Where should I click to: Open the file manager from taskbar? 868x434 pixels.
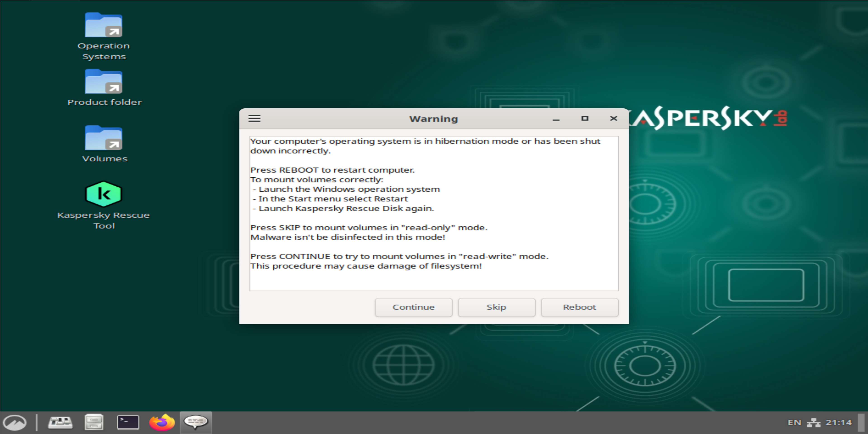[x=94, y=422]
